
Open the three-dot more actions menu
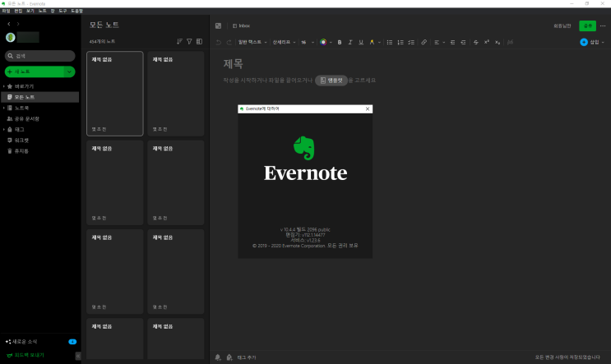pos(603,25)
